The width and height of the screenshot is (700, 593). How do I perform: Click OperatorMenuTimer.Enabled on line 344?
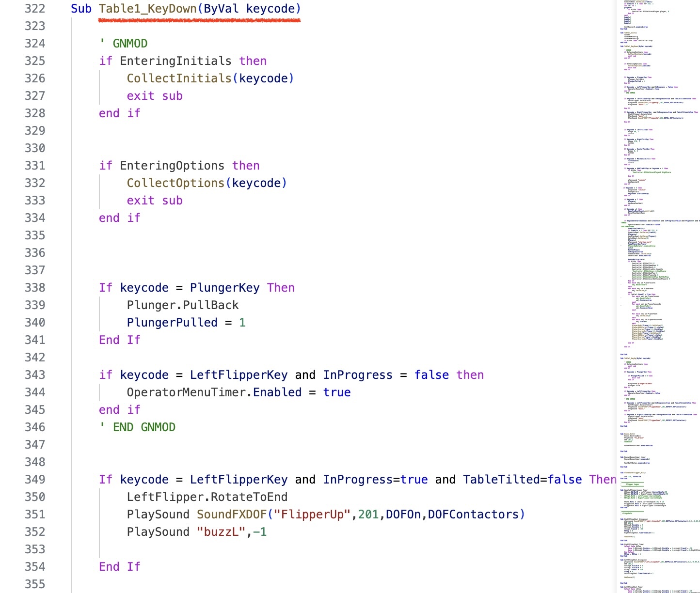coord(214,392)
